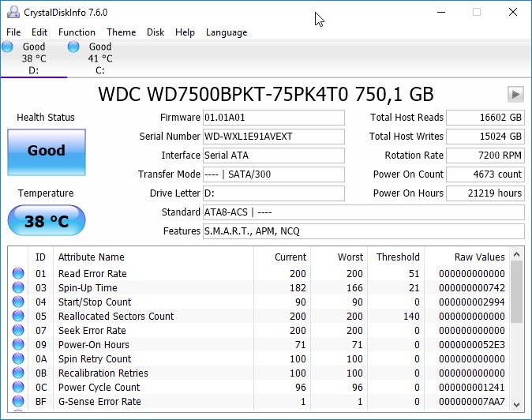Select the D: disk status orb
Viewport: 532px width, 420px height.
click(7, 47)
